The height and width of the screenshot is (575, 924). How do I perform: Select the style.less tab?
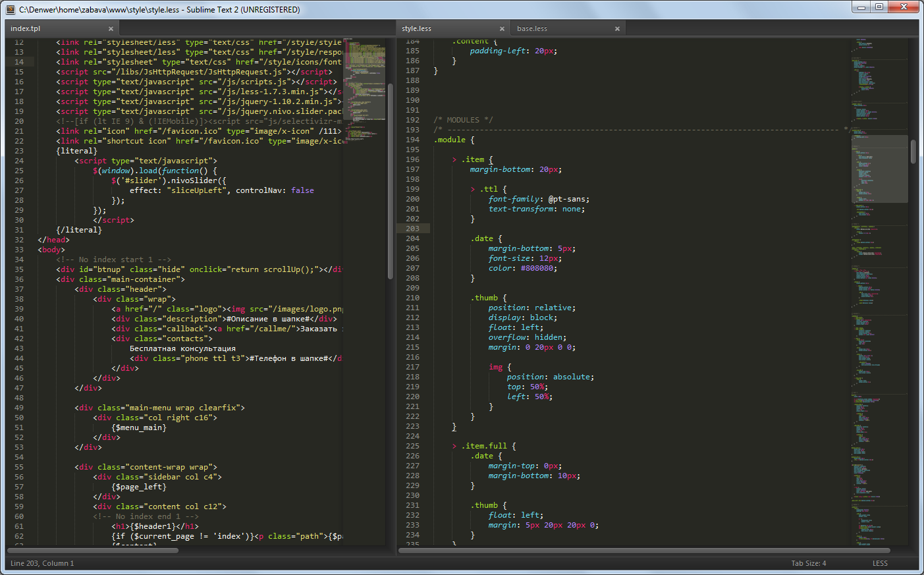pyautogui.click(x=417, y=29)
